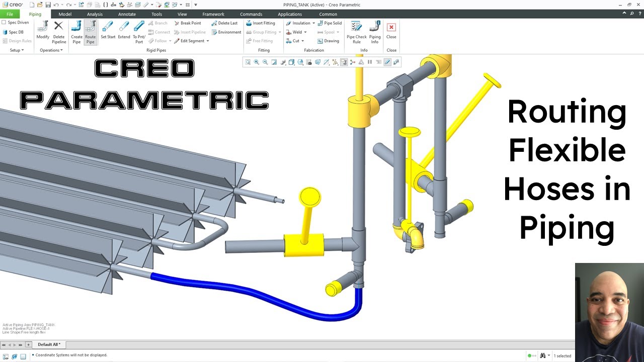Click the red Close piping icon
This screenshot has width=644, height=362.
click(x=391, y=27)
